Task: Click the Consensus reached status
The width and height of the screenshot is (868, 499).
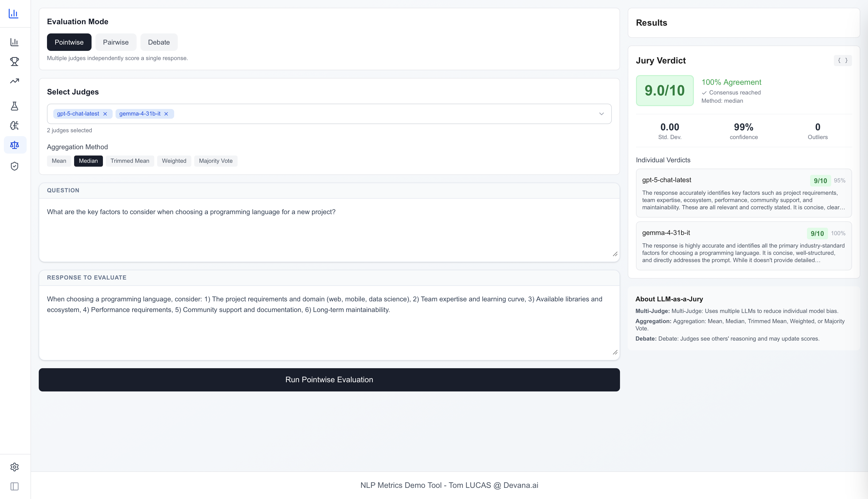Action: (x=731, y=93)
